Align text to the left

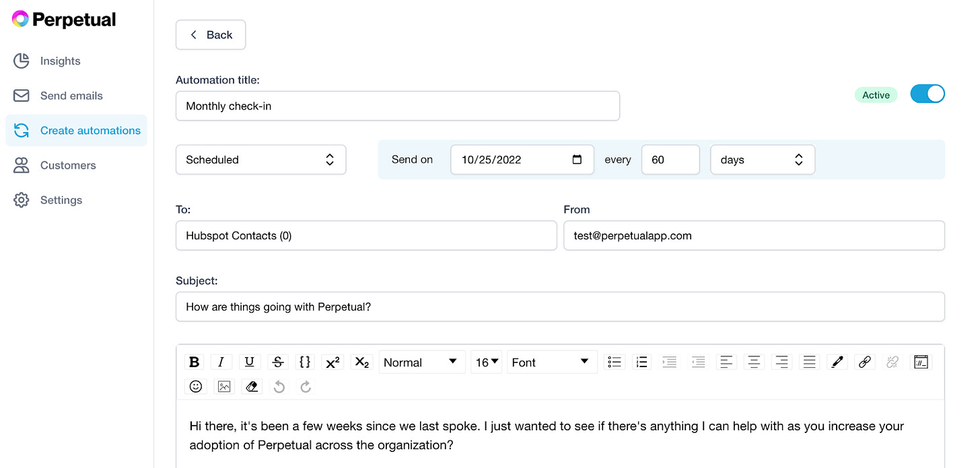coord(726,362)
